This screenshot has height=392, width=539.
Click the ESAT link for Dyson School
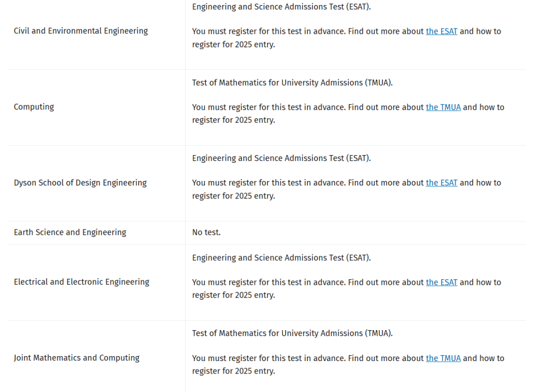point(441,183)
